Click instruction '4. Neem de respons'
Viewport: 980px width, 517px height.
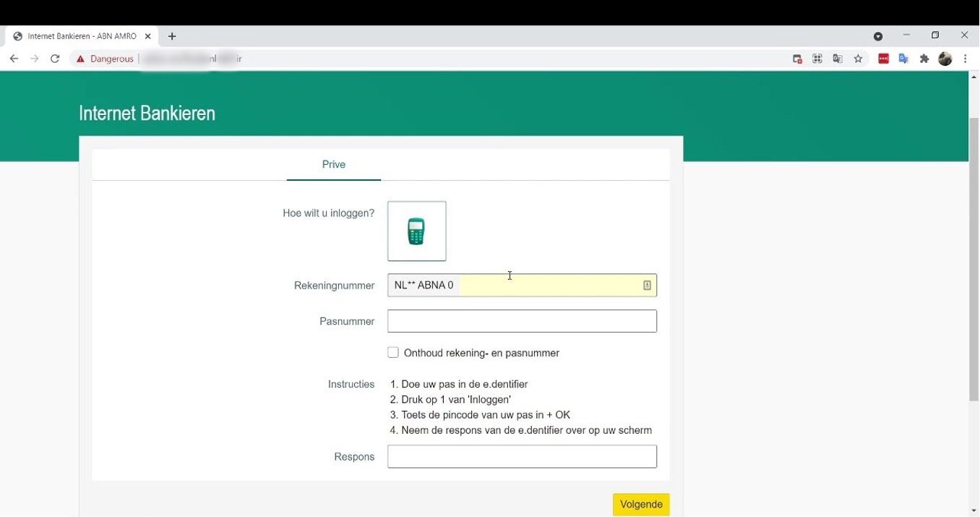pyautogui.click(x=521, y=430)
